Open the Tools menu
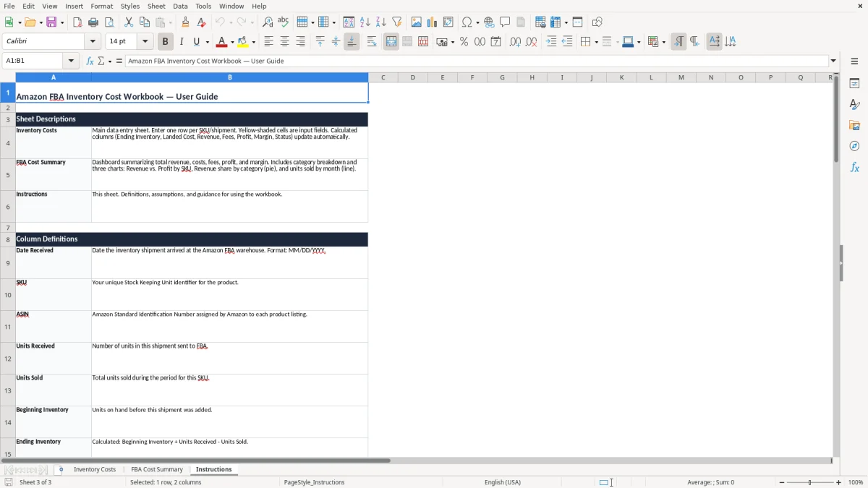868x488 pixels. [203, 6]
